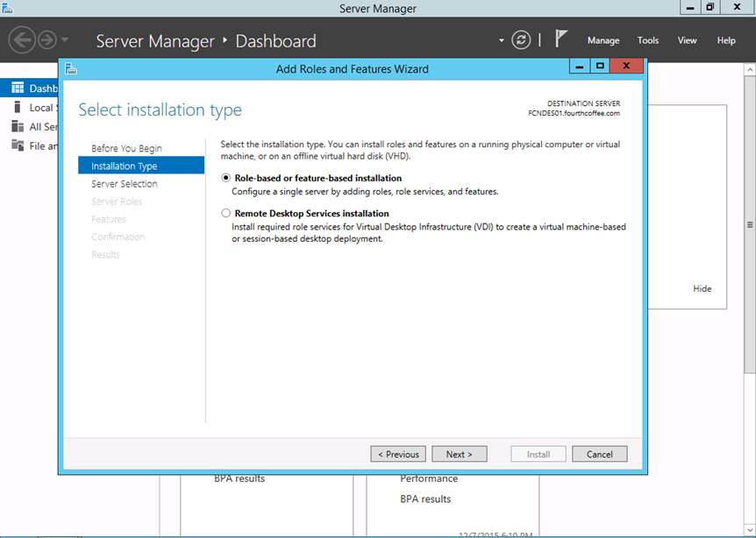
Task: Click the Next button in the wizard
Action: coord(459,454)
